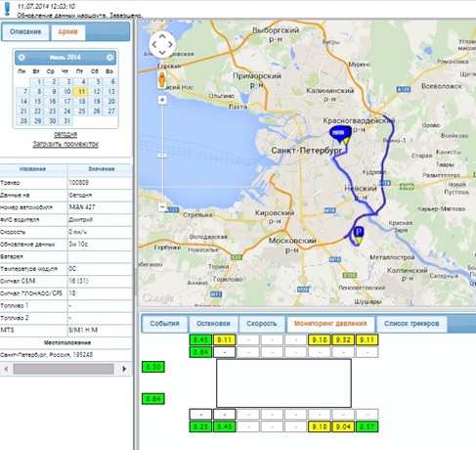Select July 31 in the calendar
The width and height of the screenshot is (476, 450).
[x=65, y=121]
